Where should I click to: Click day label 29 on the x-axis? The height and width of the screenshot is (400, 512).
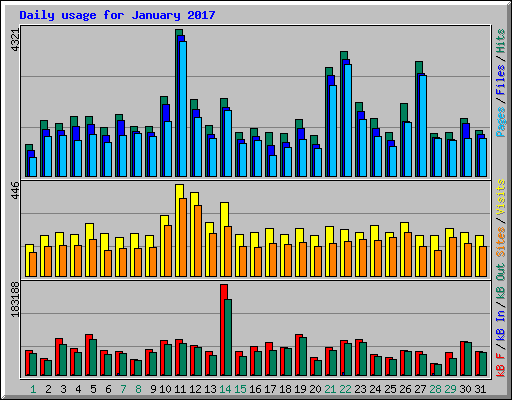(450, 389)
